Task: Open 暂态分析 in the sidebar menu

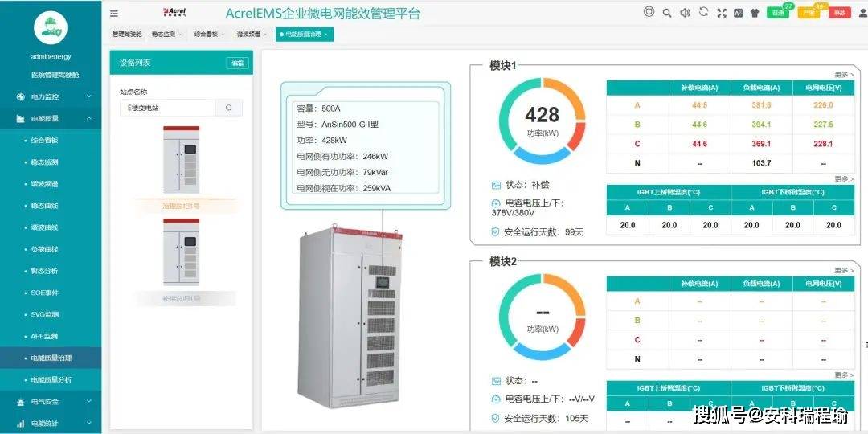Action: point(44,272)
